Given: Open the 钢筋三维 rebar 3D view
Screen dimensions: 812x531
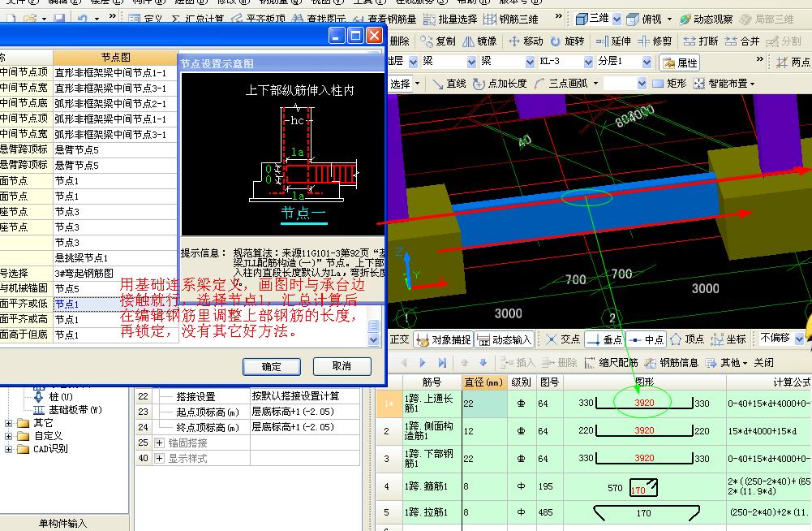Looking at the screenshot, I should point(511,19).
